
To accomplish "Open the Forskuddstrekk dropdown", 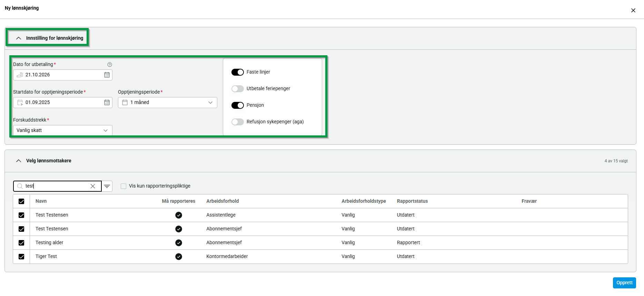I will point(63,130).
